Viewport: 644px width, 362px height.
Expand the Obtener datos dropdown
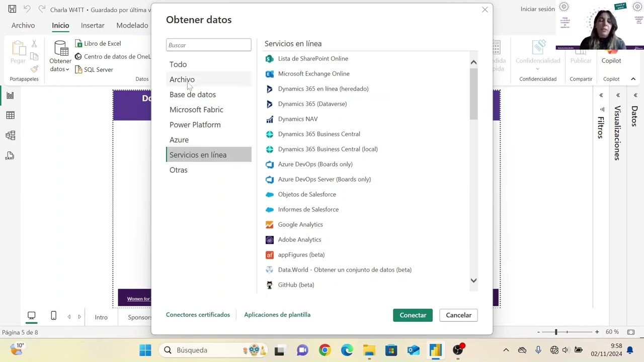(x=60, y=69)
